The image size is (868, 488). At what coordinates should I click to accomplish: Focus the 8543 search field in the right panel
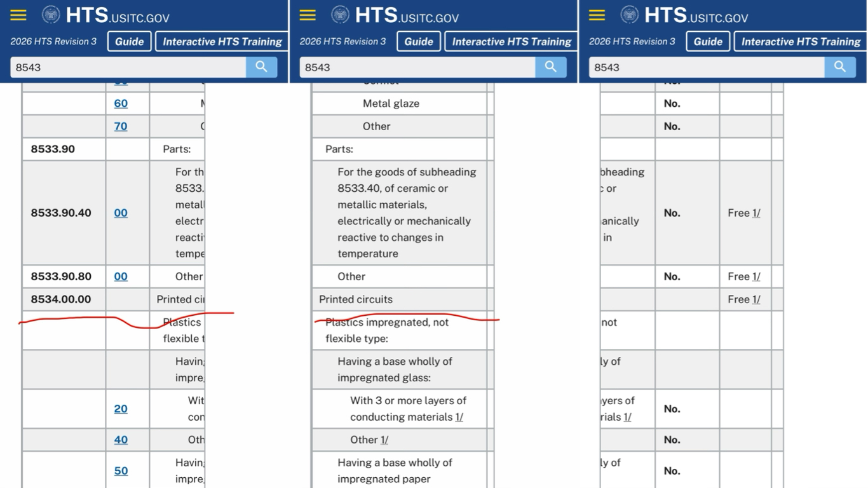(x=707, y=67)
